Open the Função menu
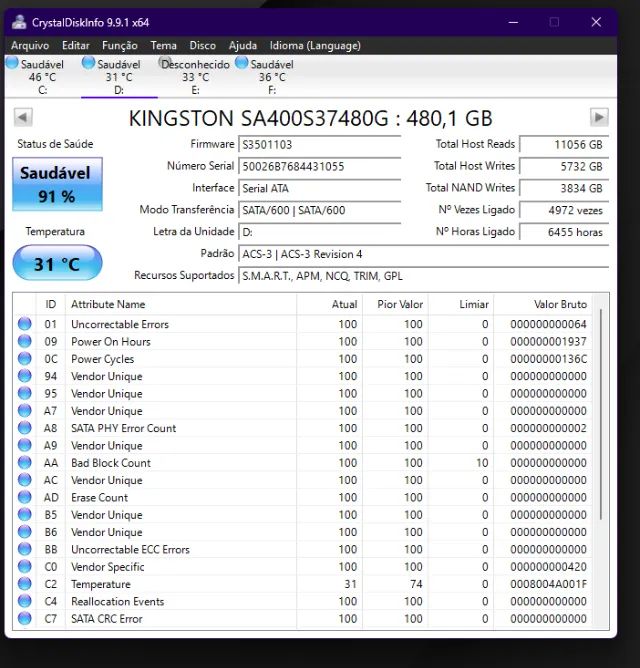This screenshot has height=668, width=640. [119, 46]
